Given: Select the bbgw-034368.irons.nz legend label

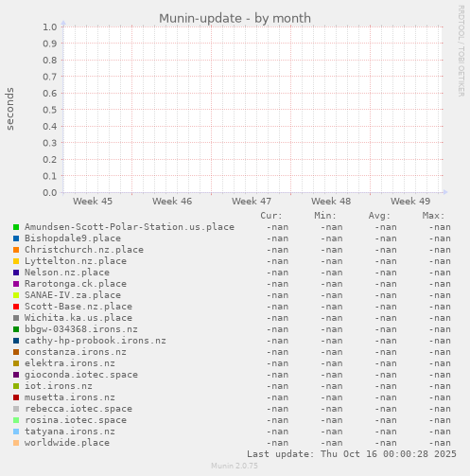Looking at the screenshot, I should tap(81, 329).
